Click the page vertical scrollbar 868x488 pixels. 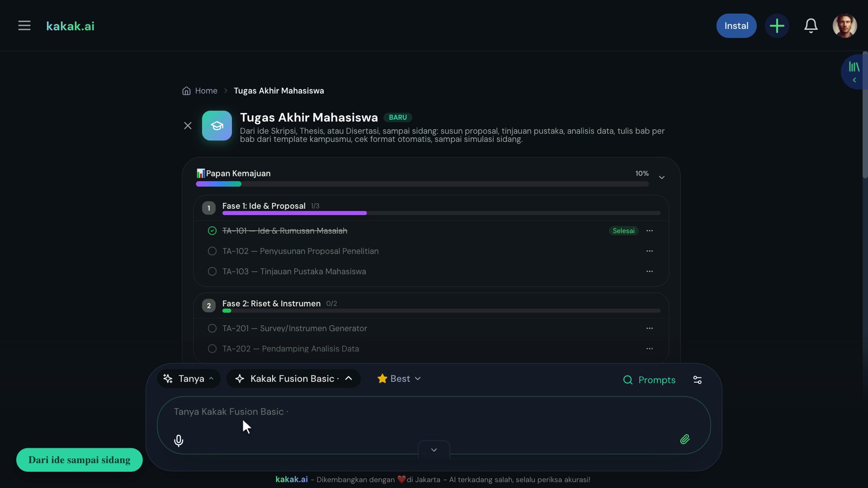tap(865, 115)
